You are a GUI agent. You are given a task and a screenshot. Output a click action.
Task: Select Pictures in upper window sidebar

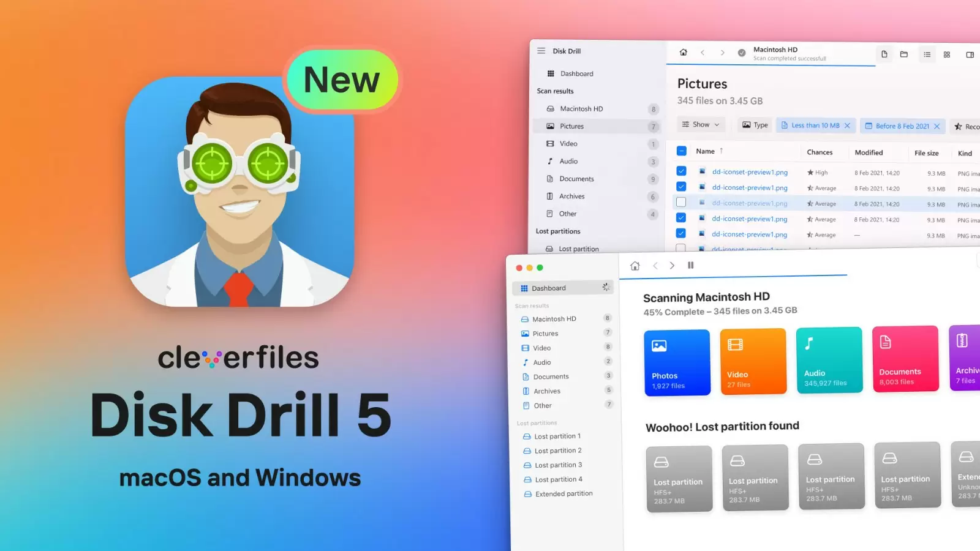pyautogui.click(x=571, y=126)
